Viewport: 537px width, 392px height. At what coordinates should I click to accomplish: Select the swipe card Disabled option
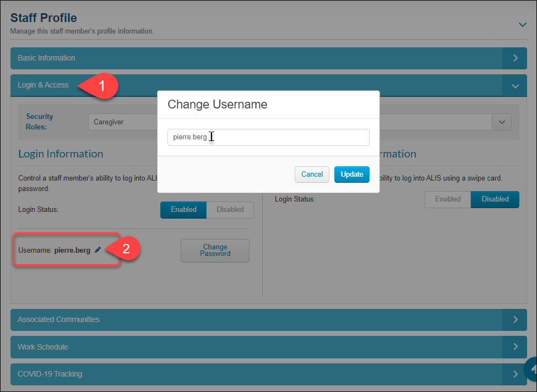click(x=495, y=199)
